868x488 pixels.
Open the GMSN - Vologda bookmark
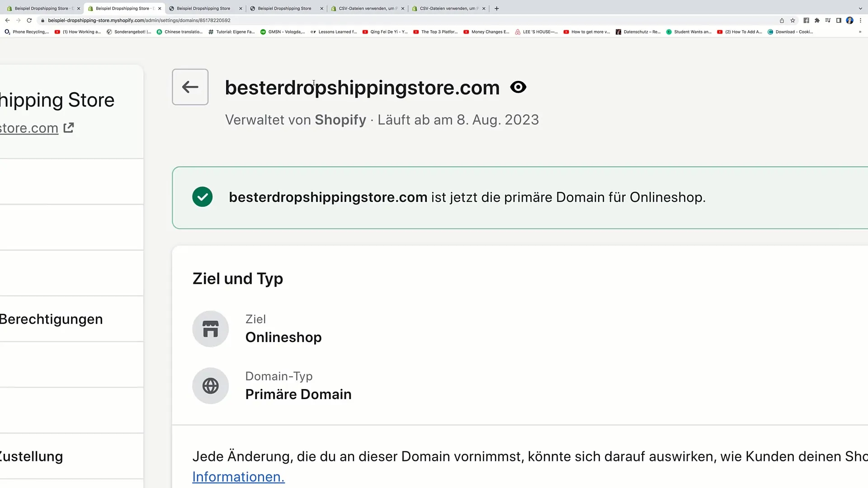click(x=283, y=32)
